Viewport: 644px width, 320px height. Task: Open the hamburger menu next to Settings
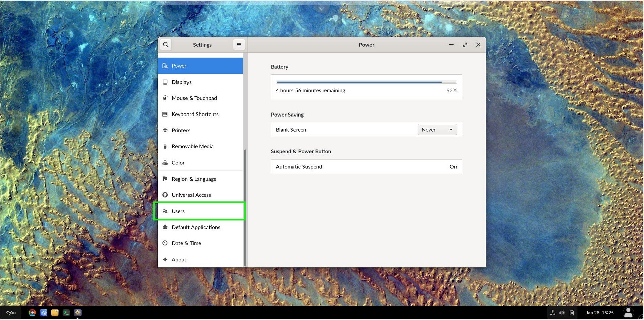pyautogui.click(x=239, y=45)
